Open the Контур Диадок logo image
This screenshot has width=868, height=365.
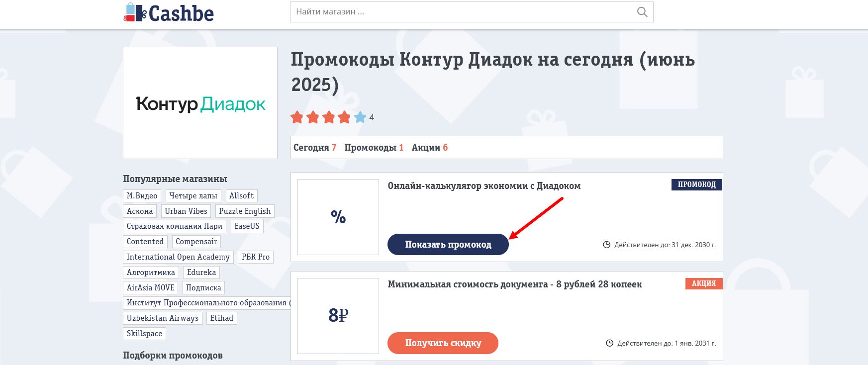tap(200, 103)
